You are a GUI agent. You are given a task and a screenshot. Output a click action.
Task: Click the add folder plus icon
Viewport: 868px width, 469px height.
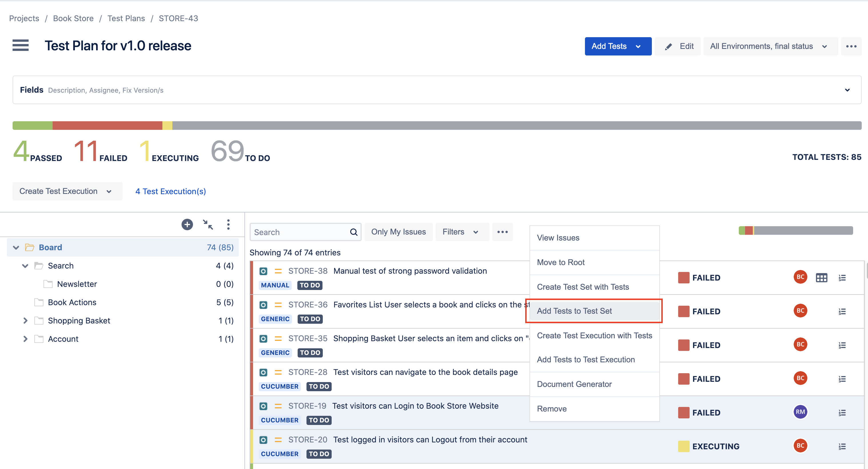tap(187, 224)
